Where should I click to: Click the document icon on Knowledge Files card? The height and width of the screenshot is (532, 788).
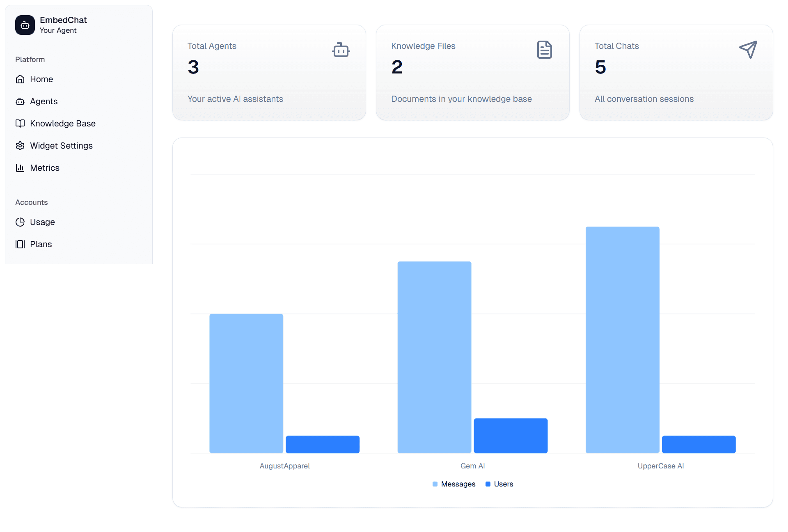(x=544, y=49)
